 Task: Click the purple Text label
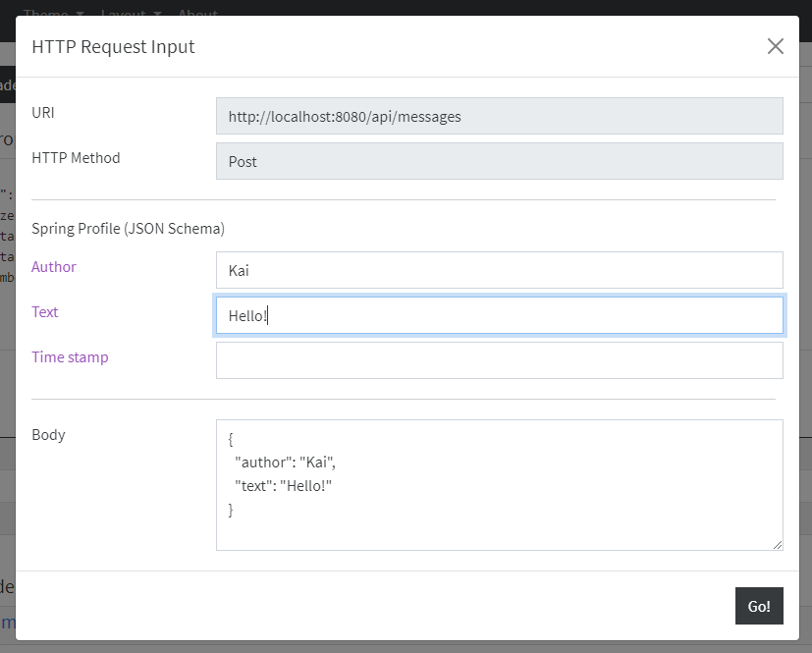45,312
